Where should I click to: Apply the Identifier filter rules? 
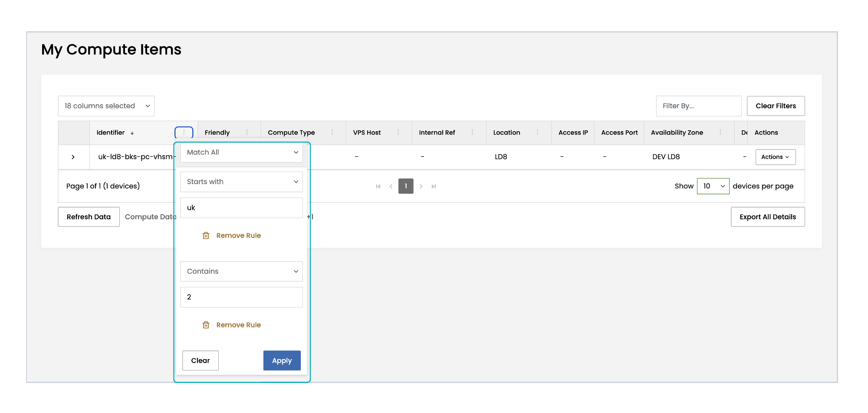coord(282,360)
